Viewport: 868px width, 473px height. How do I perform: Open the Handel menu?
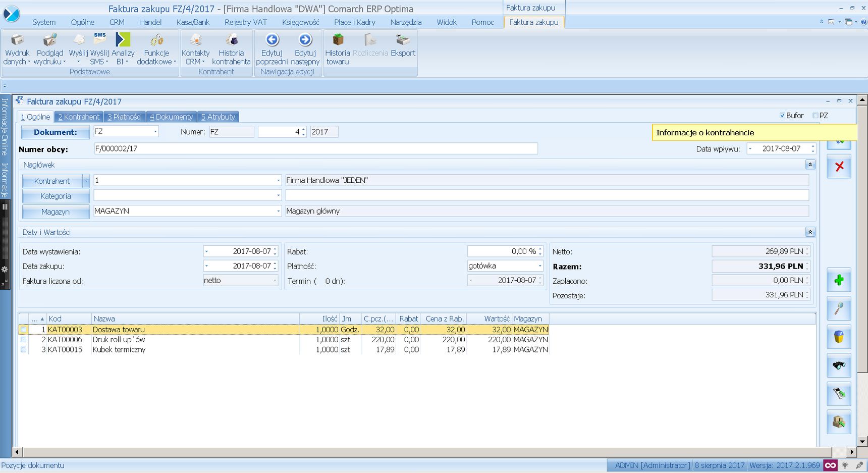150,22
